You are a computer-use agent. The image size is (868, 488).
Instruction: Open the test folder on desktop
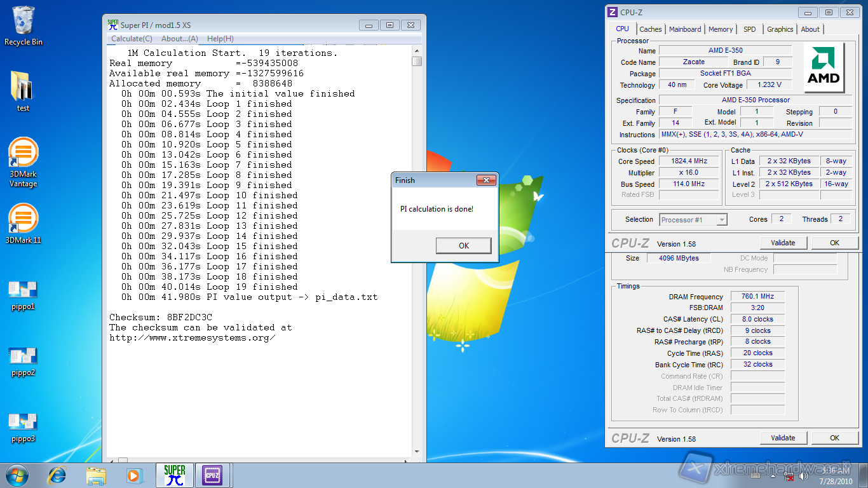(x=23, y=88)
